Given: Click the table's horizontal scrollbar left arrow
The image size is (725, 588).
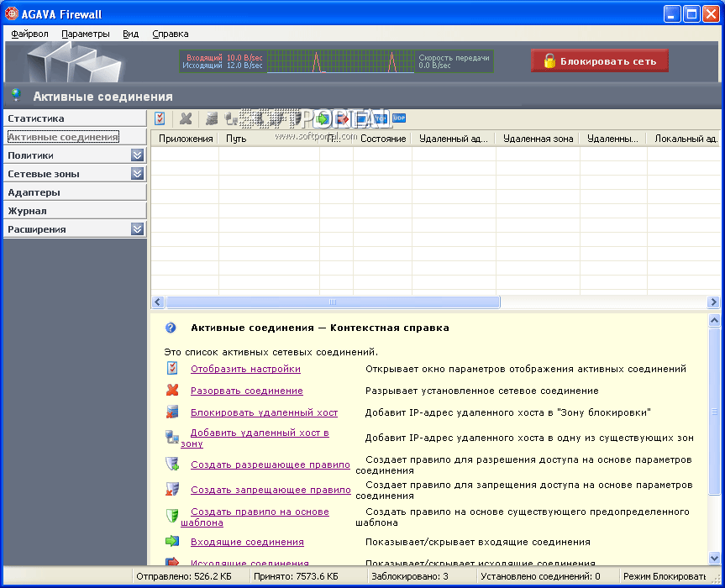Looking at the screenshot, I should pyautogui.click(x=158, y=302).
